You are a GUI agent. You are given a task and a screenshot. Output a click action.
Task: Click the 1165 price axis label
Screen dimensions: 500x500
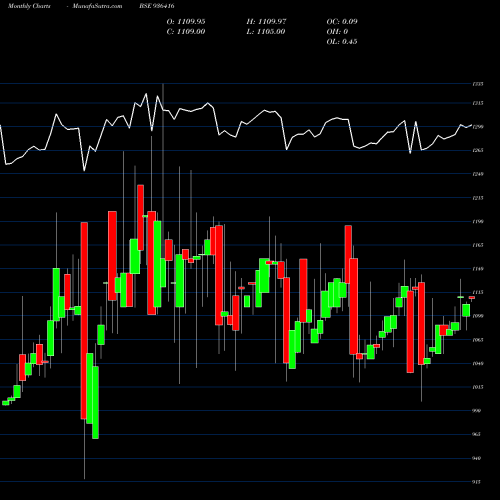478,245
